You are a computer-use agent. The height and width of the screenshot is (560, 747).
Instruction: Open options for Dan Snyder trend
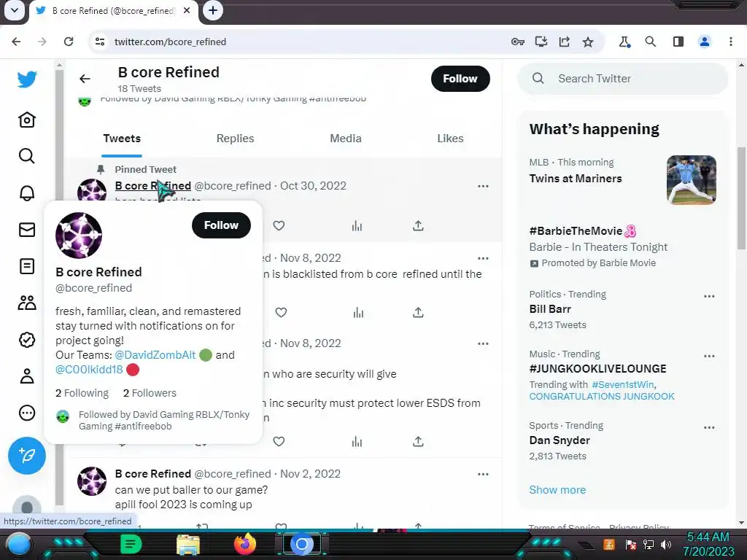click(709, 427)
